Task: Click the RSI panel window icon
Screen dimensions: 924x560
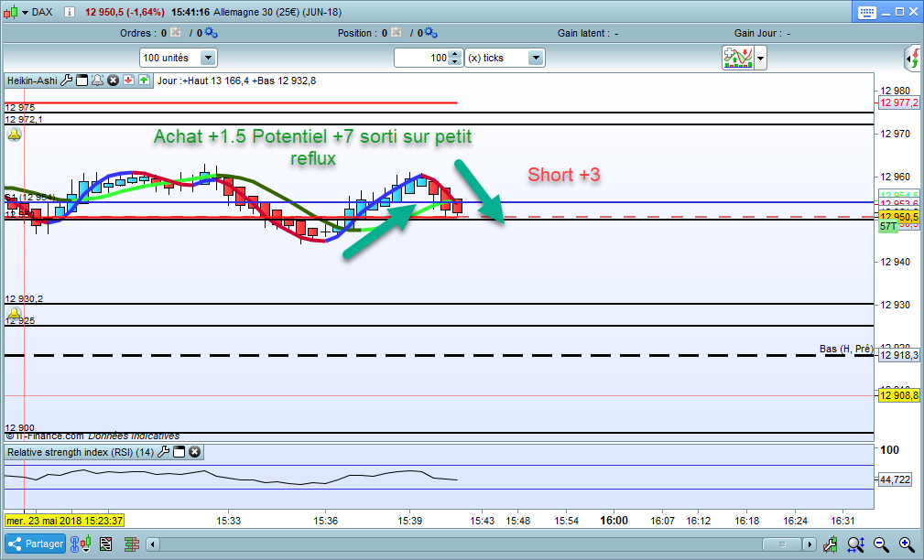Action: click(x=179, y=452)
